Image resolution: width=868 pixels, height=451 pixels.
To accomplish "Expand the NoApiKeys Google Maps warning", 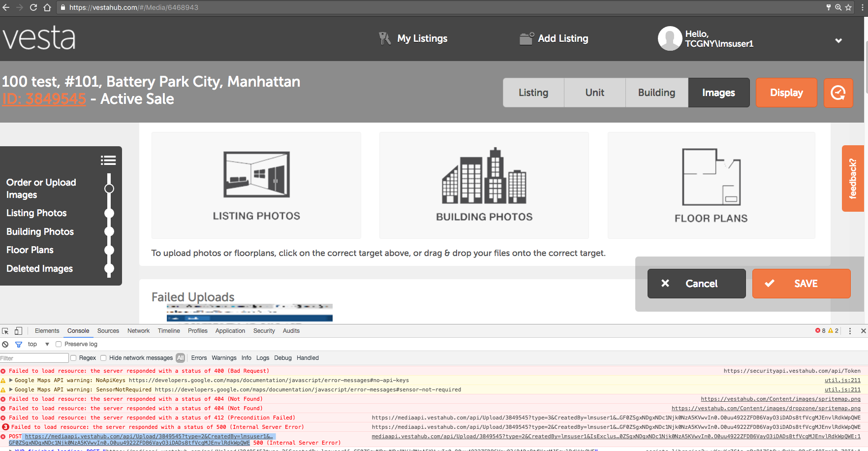I will [11, 380].
